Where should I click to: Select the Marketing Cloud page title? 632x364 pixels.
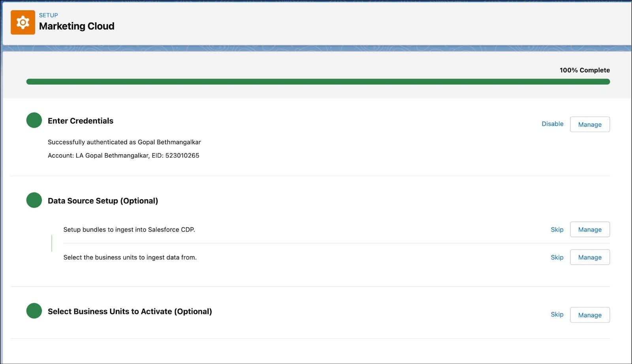76,26
